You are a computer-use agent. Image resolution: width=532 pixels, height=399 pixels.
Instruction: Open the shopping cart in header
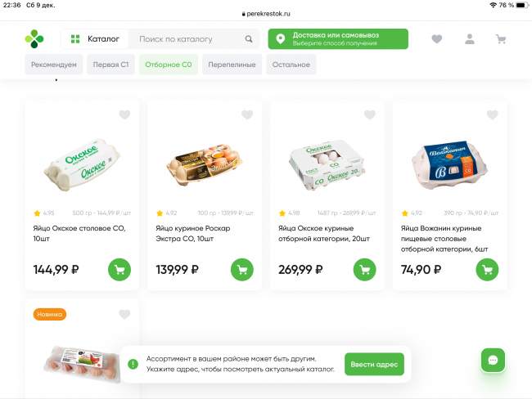[501, 39]
